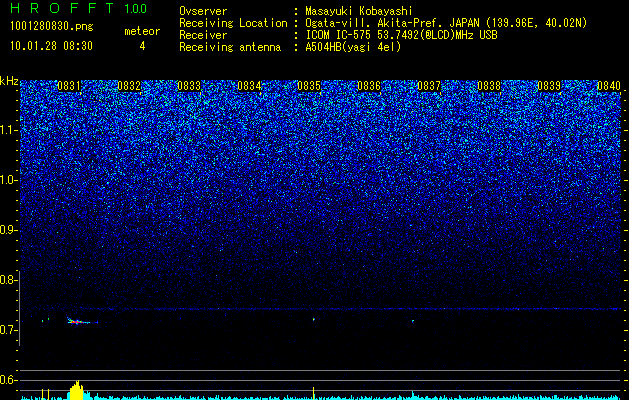
Task: Click the date stamp 10.01.28 08:30
Action: tap(51, 46)
